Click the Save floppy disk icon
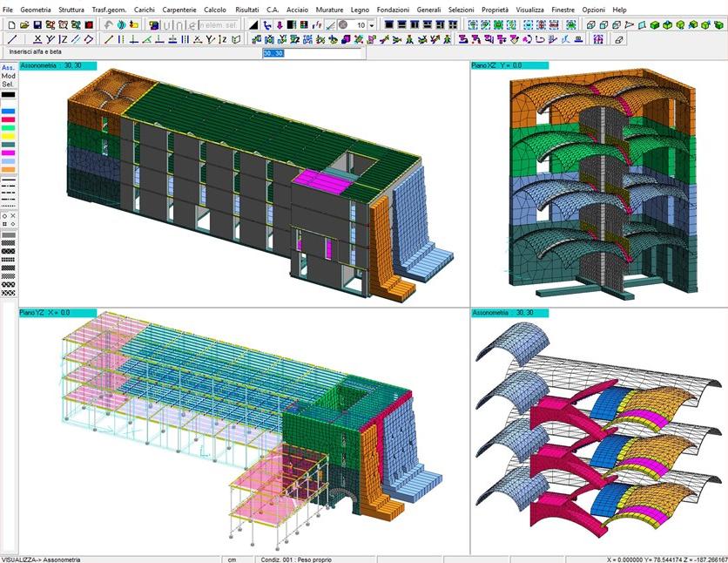The image size is (728, 563). (x=37, y=25)
